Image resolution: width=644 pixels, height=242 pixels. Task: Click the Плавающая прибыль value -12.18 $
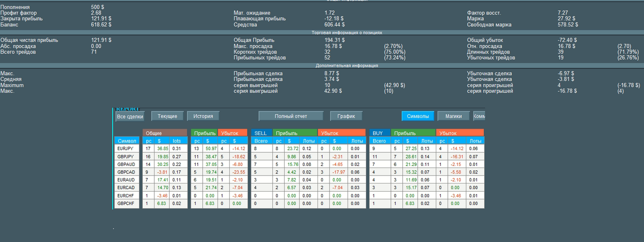[x=334, y=18]
